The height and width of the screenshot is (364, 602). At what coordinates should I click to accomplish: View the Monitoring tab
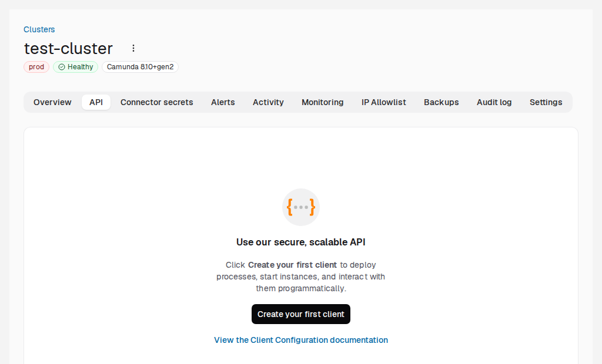coord(323,102)
